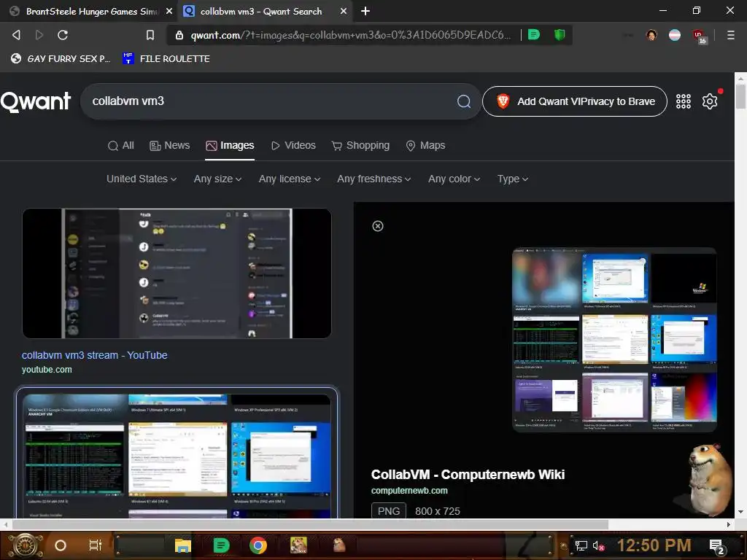Open the notification center icon
Screen dimensions: 747x560
click(x=716, y=546)
